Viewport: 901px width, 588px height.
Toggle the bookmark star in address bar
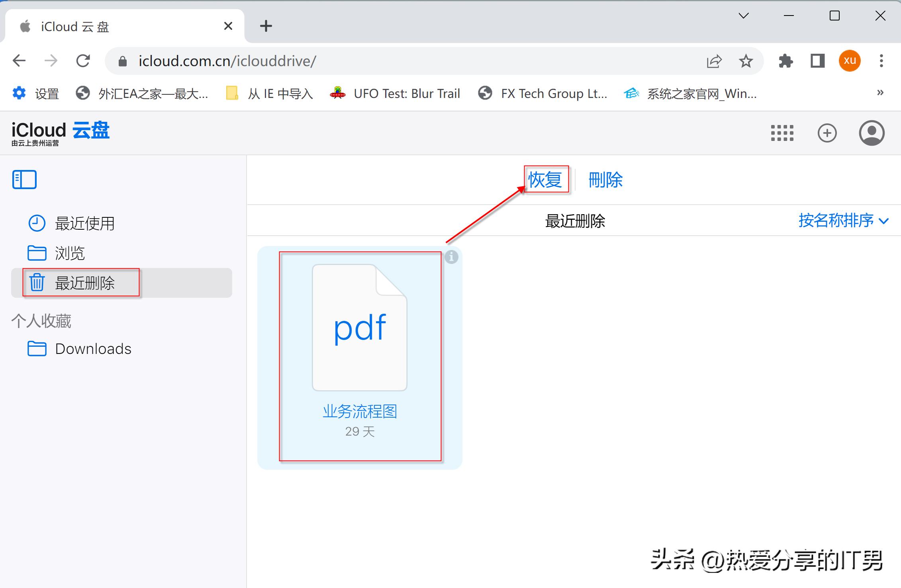pos(746,61)
